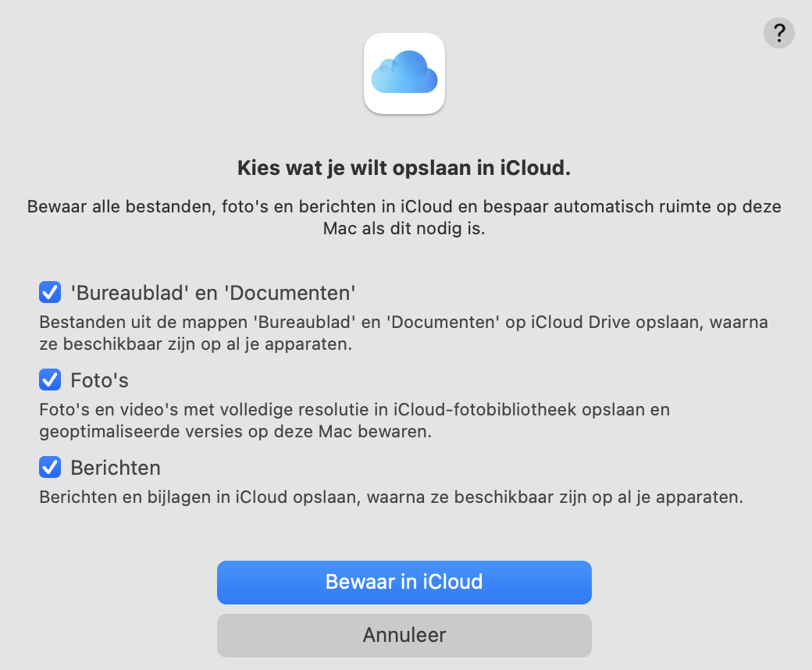Click the description starting 'Bestanden uit de mappen'

pos(404,333)
